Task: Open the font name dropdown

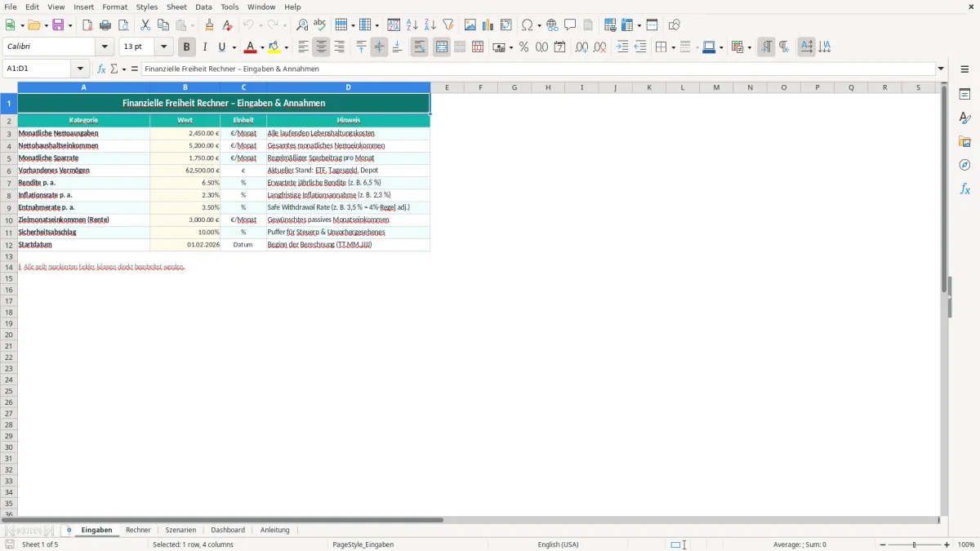Action: [x=105, y=47]
